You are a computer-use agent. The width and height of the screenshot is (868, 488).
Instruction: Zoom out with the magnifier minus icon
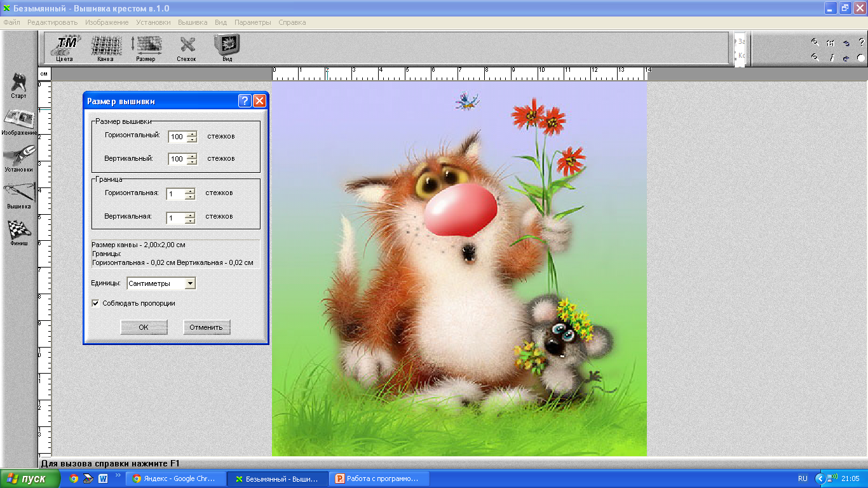point(815,57)
